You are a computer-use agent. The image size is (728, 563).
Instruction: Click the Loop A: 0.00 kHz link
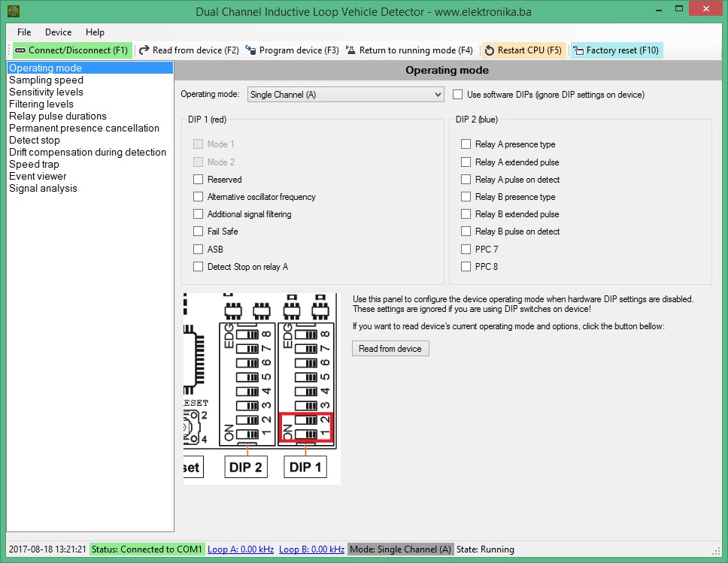point(241,549)
